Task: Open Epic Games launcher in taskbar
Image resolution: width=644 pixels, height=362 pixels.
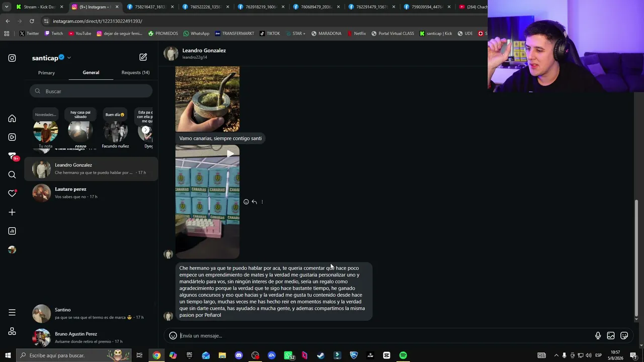Action: (189, 355)
